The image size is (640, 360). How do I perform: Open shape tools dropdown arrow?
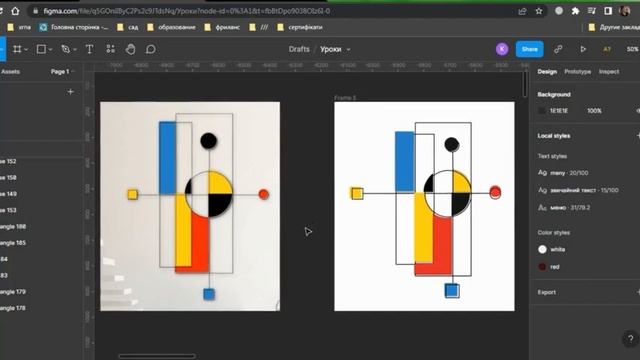[x=51, y=50]
